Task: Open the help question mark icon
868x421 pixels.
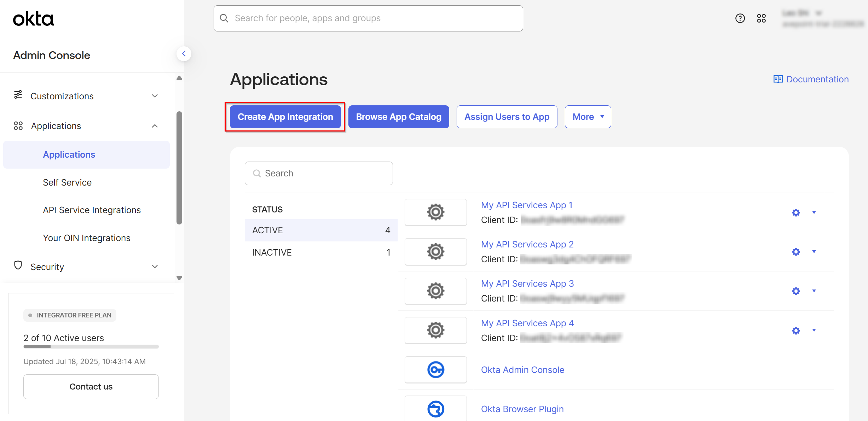Action: (x=740, y=18)
